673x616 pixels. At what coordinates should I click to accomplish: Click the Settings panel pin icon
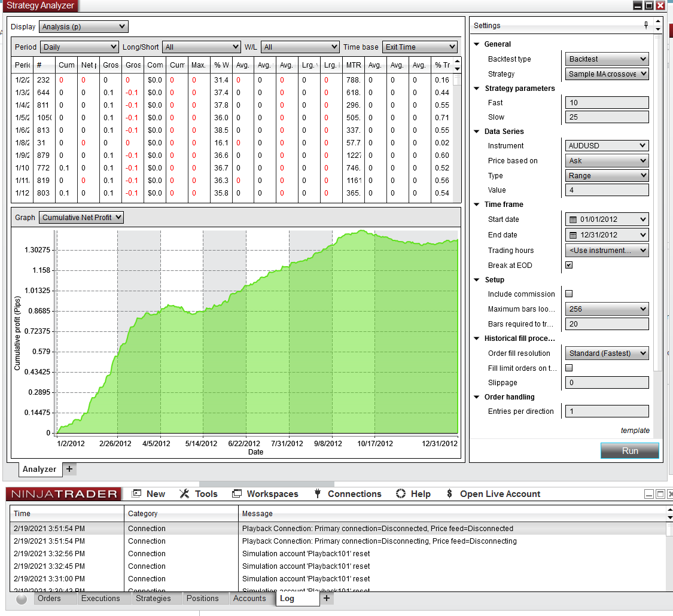coord(647,25)
